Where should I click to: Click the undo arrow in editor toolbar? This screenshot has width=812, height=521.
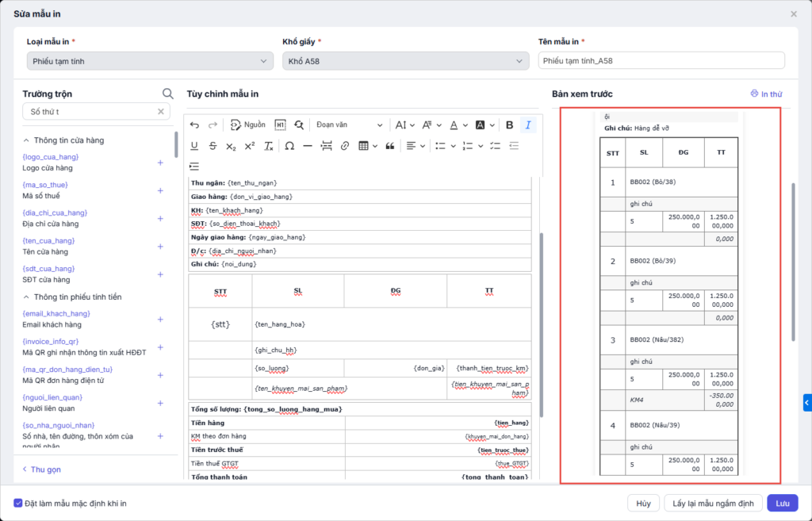[195, 125]
